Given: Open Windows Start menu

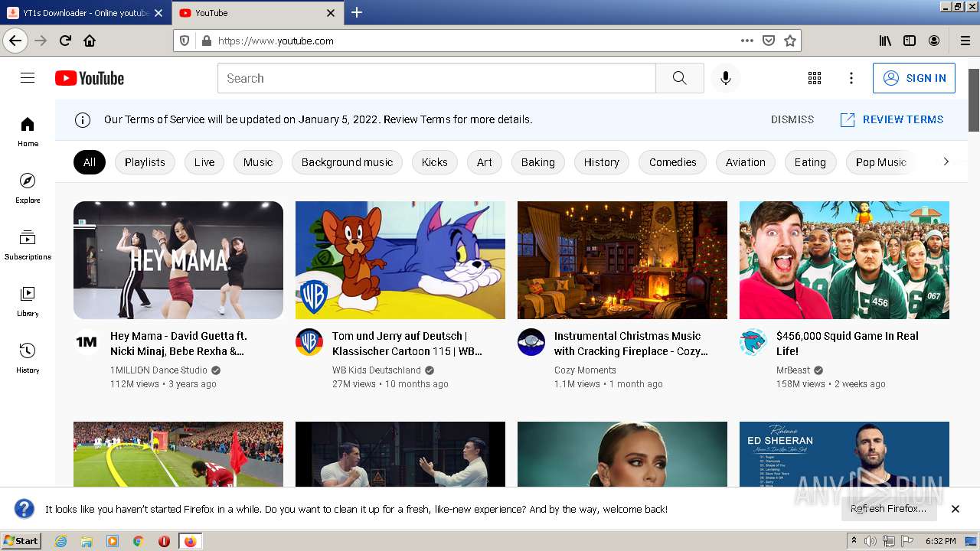Looking at the screenshot, I should coord(21,540).
